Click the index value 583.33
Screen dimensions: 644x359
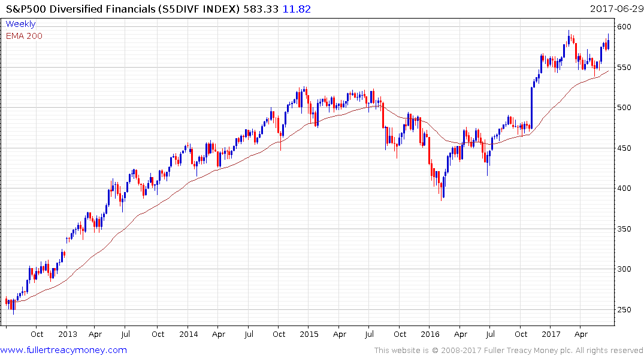coord(261,9)
